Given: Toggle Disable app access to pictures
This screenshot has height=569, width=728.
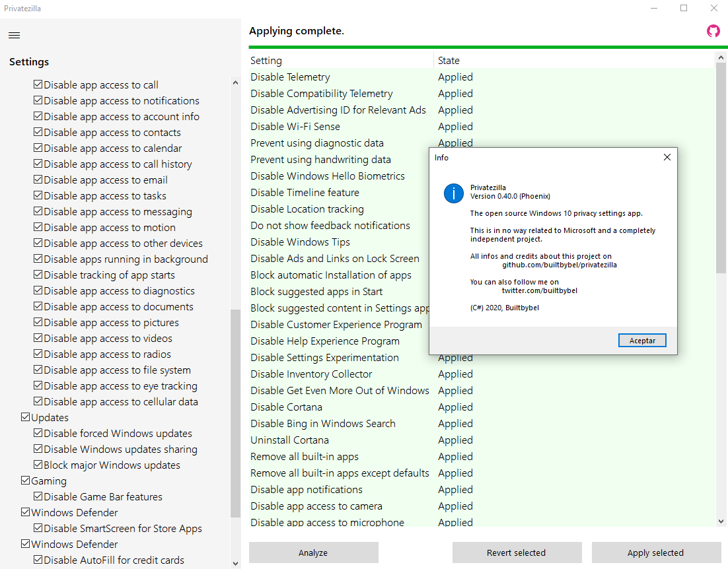Looking at the screenshot, I should coord(38,322).
